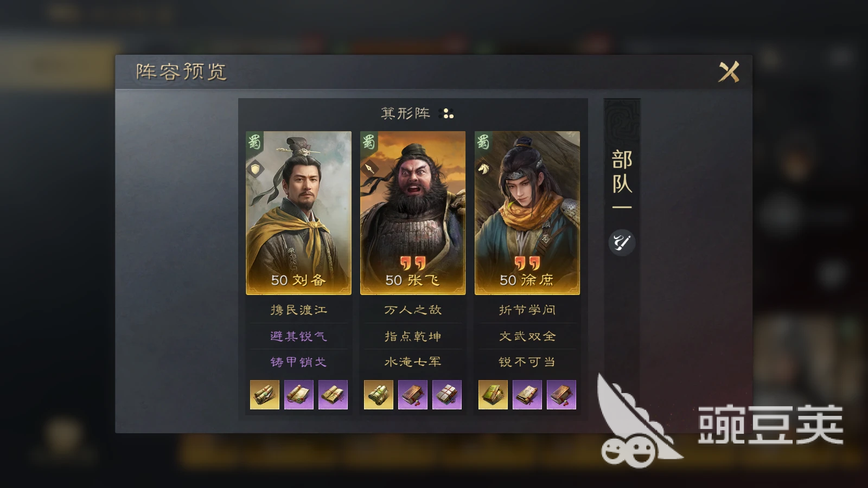Click the cavalry horse icon on 徐庶's card
This screenshot has height=488, width=868.
[484, 169]
